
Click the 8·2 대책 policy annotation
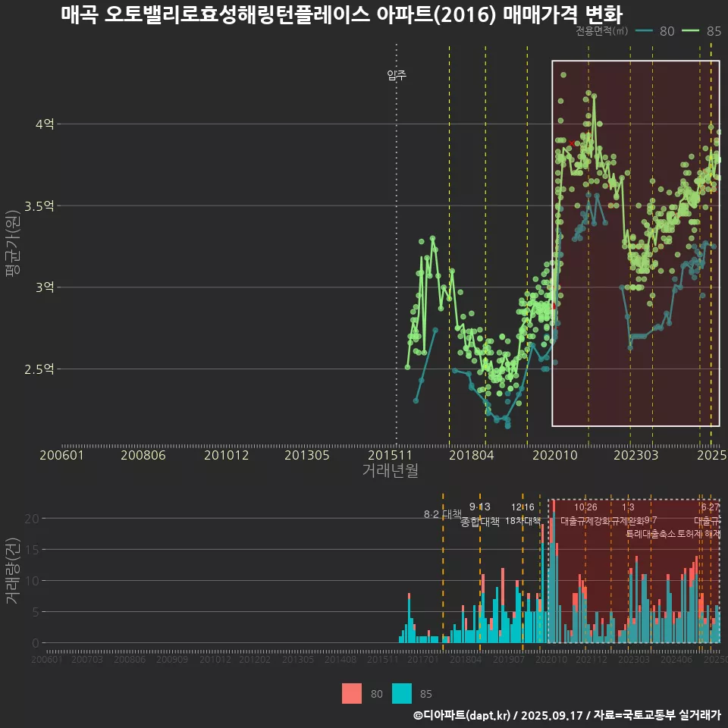(442, 514)
